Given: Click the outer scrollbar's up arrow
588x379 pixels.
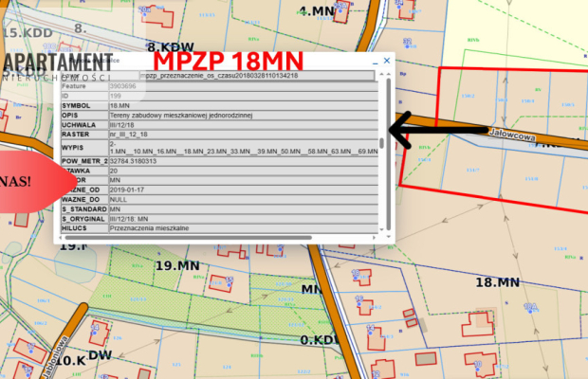Looking at the screenshot, I should pos(389,74).
